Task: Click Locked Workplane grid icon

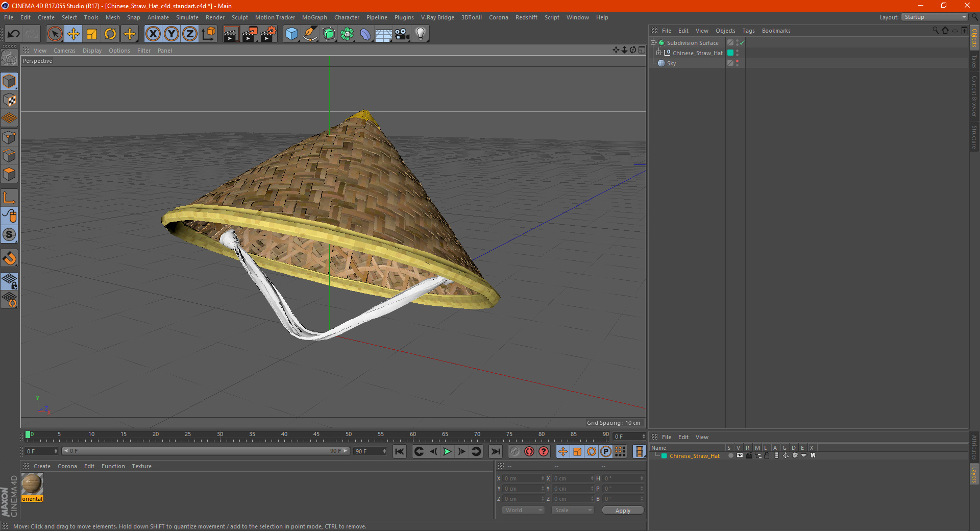Action: tap(9, 281)
